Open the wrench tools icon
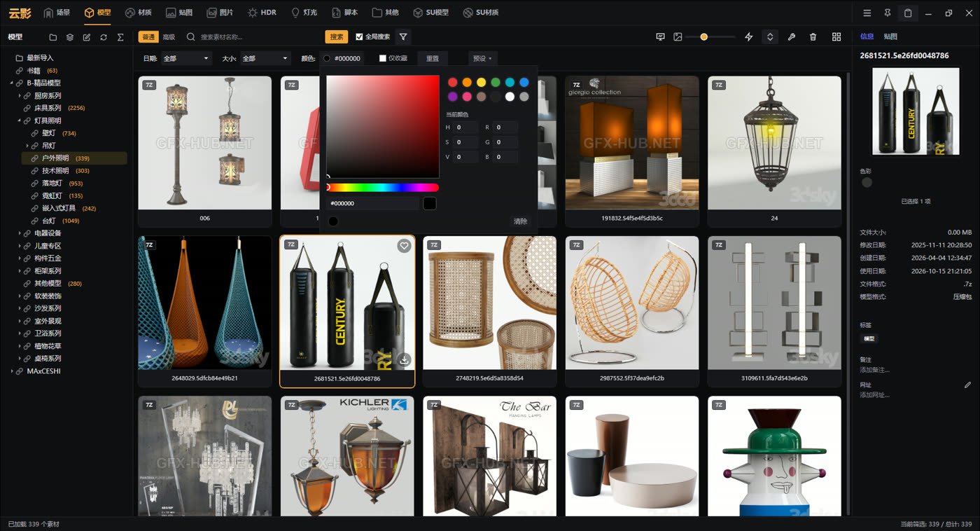The width and height of the screenshot is (980, 531). click(x=792, y=36)
